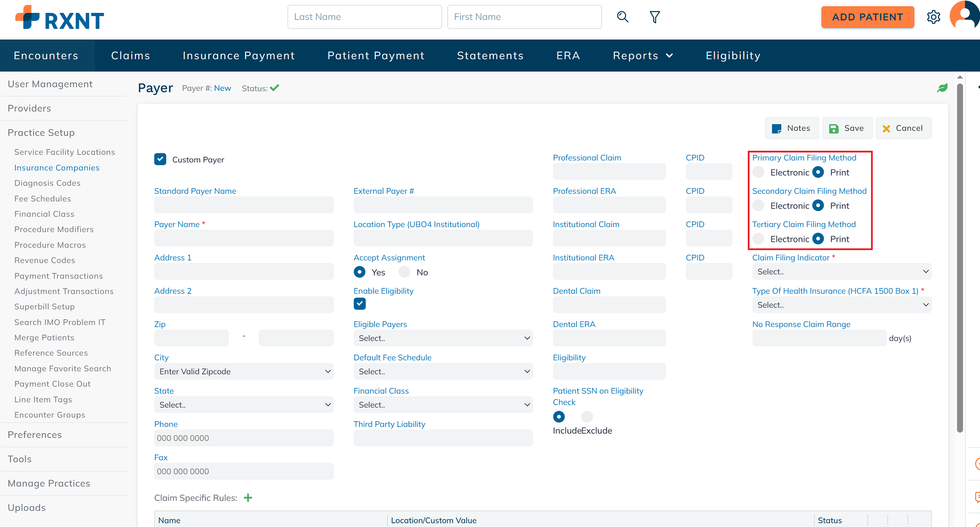This screenshot has width=980, height=527.
Task: Click the green status checkmark icon
Action: (274, 88)
